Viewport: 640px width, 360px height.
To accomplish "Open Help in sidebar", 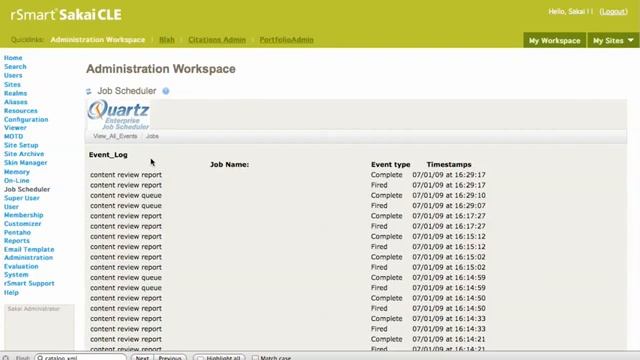I will click(x=11, y=293).
